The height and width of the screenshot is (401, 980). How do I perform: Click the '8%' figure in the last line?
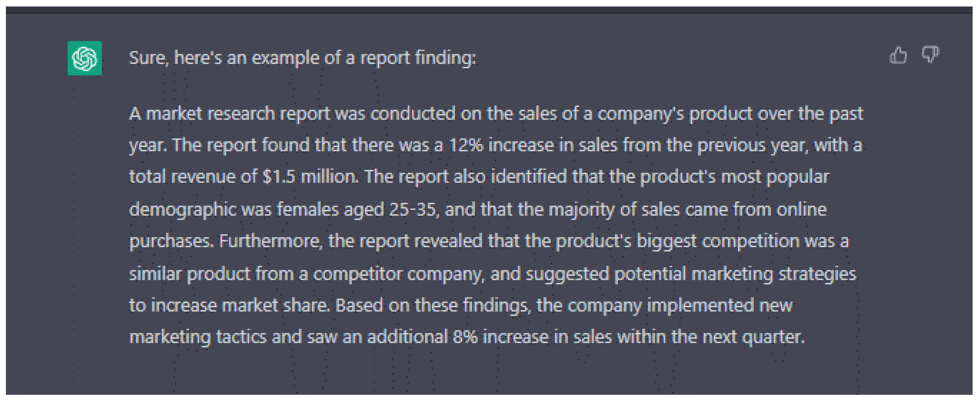[x=465, y=337]
